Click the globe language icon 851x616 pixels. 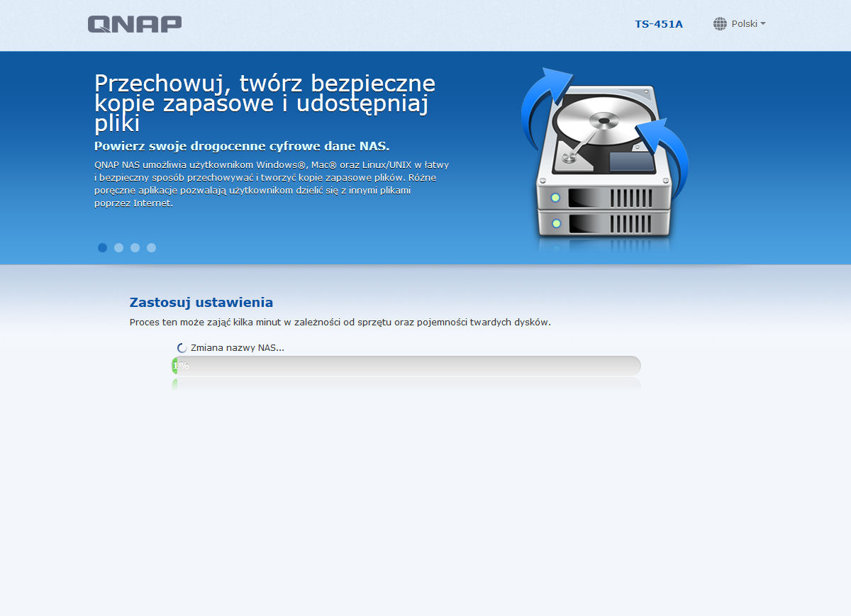pos(720,24)
